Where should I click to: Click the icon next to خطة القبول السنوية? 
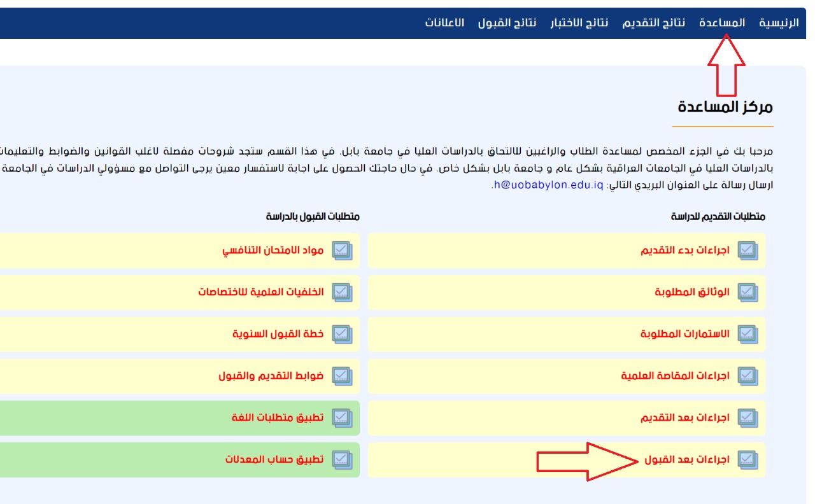click(343, 334)
